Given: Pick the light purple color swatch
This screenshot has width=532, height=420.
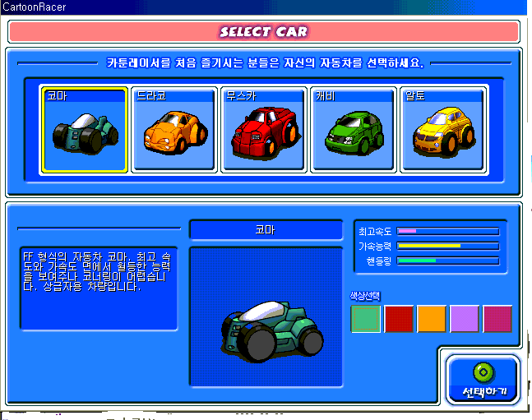Looking at the screenshot, I should point(465,319).
